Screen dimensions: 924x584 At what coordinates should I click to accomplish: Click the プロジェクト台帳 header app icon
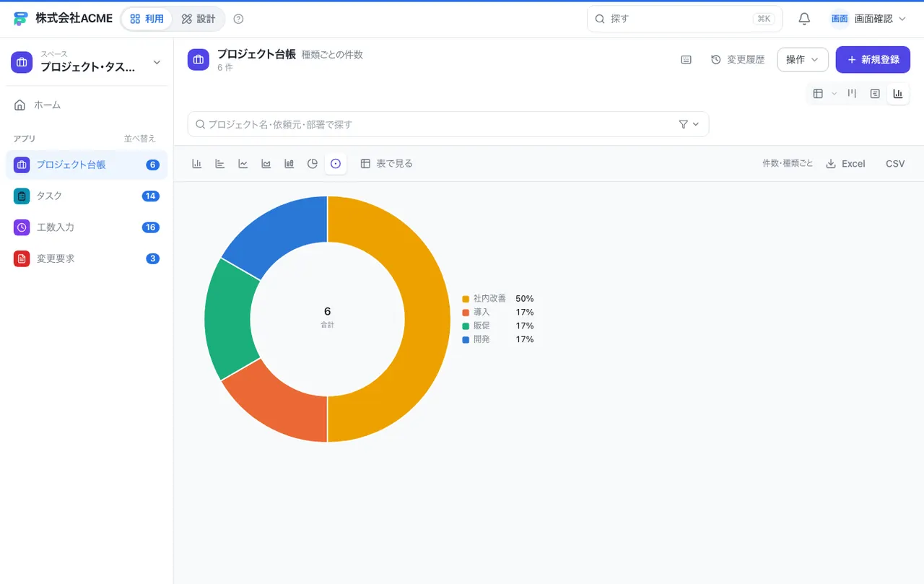[x=199, y=60]
